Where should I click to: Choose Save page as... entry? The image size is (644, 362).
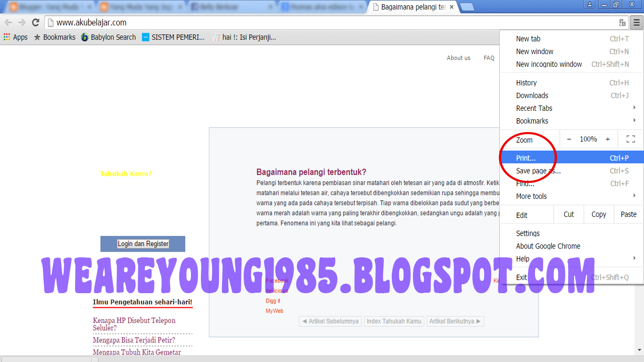point(571,171)
